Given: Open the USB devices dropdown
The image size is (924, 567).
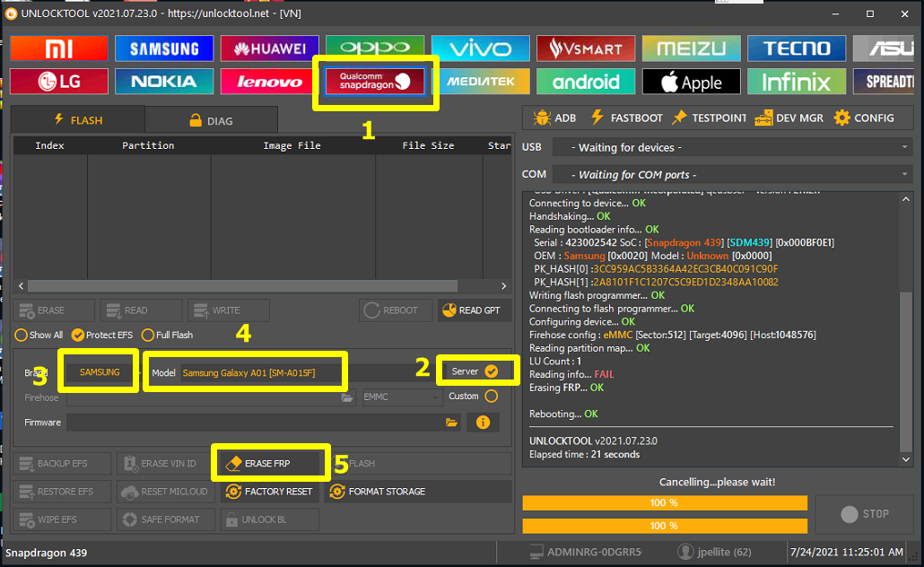Looking at the screenshot, I should point(732,147).
